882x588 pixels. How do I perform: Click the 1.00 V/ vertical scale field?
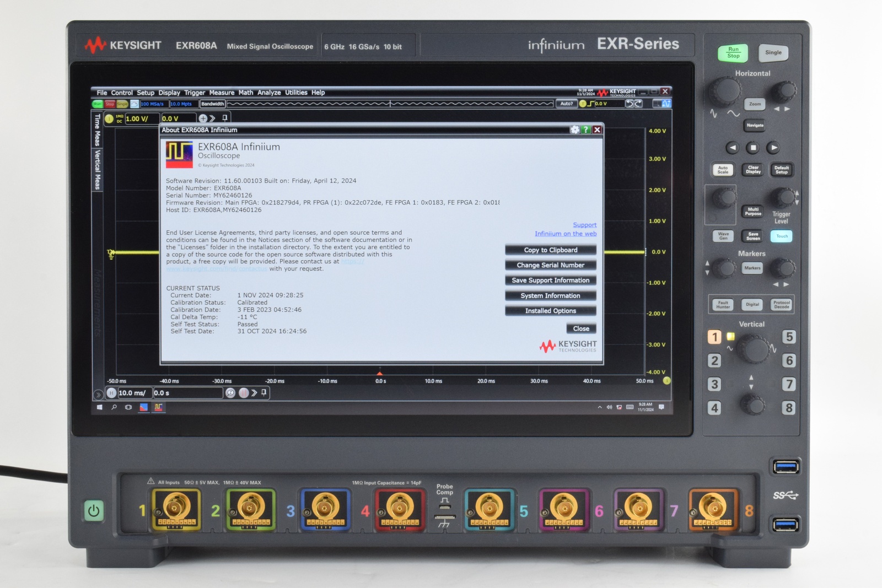[142, 118]
